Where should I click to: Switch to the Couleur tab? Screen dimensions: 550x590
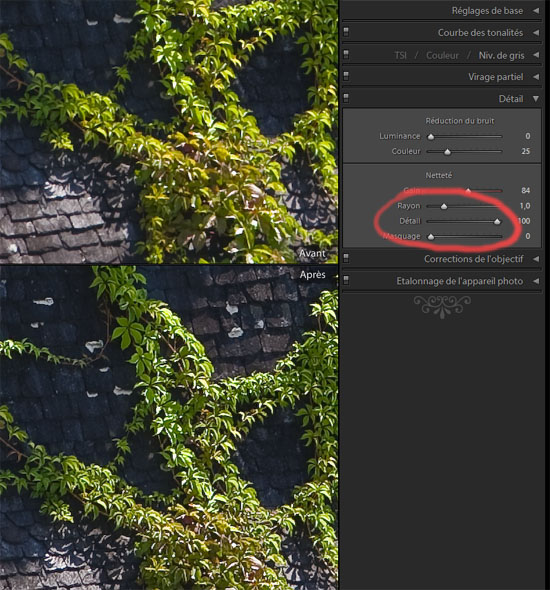pyautogui.click(x=442, y=55)
